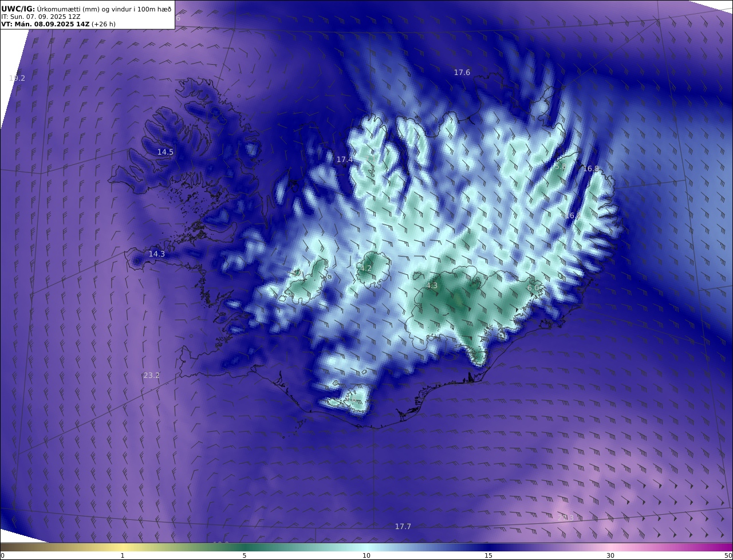Pick the magenta colorbar end above 50
This screenshot has height=560, width=733.
pos(726,547)
